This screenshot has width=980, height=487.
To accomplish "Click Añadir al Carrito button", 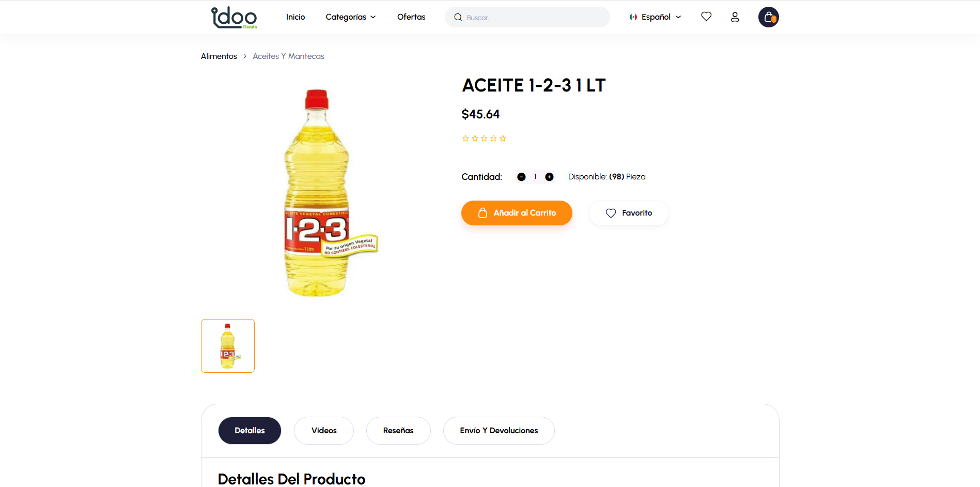I will coord(517,213).
